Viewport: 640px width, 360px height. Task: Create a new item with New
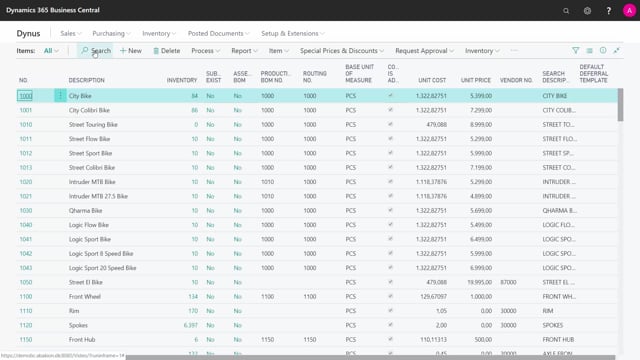(x=131, y=51)
